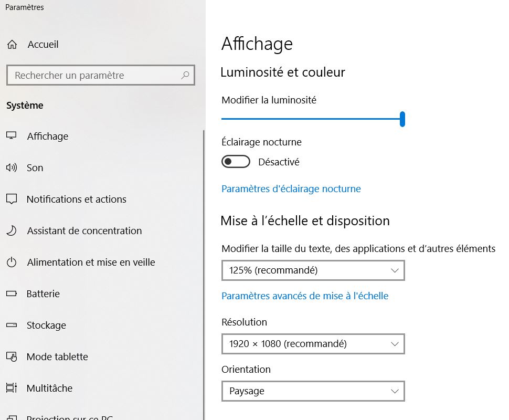Open Paramètres avancés de mise à l'échelle
The height and width of the screenshot is (420, 509).
coord(305,296)
